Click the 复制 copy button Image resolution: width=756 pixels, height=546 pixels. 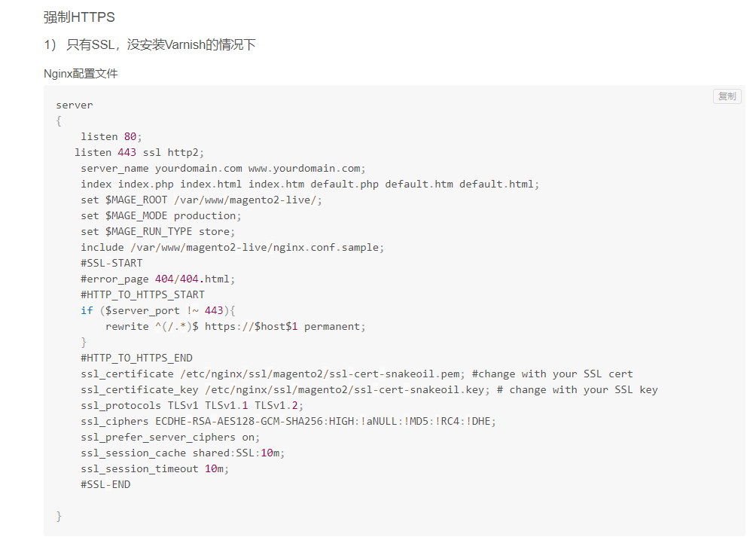coord(727,96)
